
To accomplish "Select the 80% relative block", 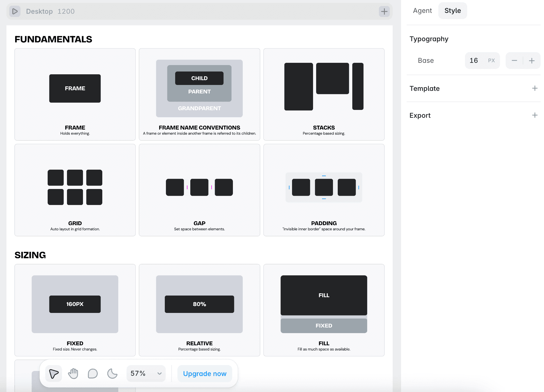I will [x=199, y=304].
